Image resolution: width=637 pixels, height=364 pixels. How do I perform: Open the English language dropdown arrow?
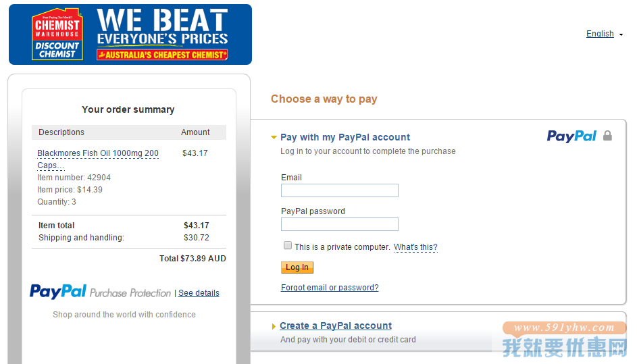pos(621,35)
